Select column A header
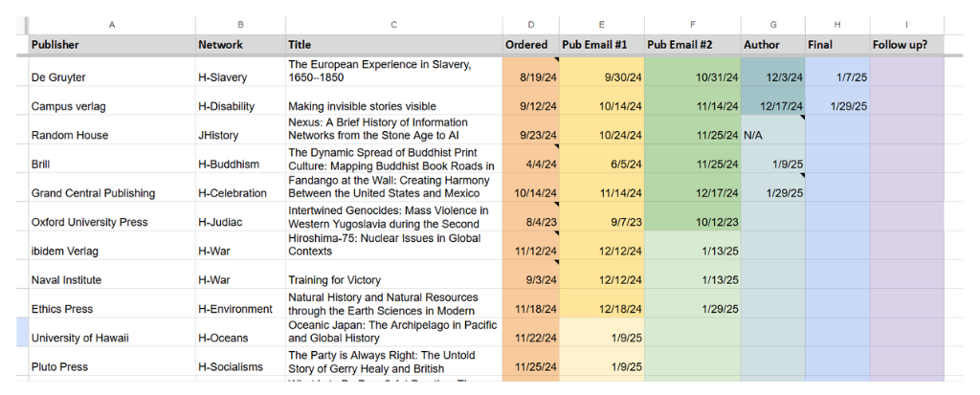Viewport: 980px width, 395px height. coord(112,25)
